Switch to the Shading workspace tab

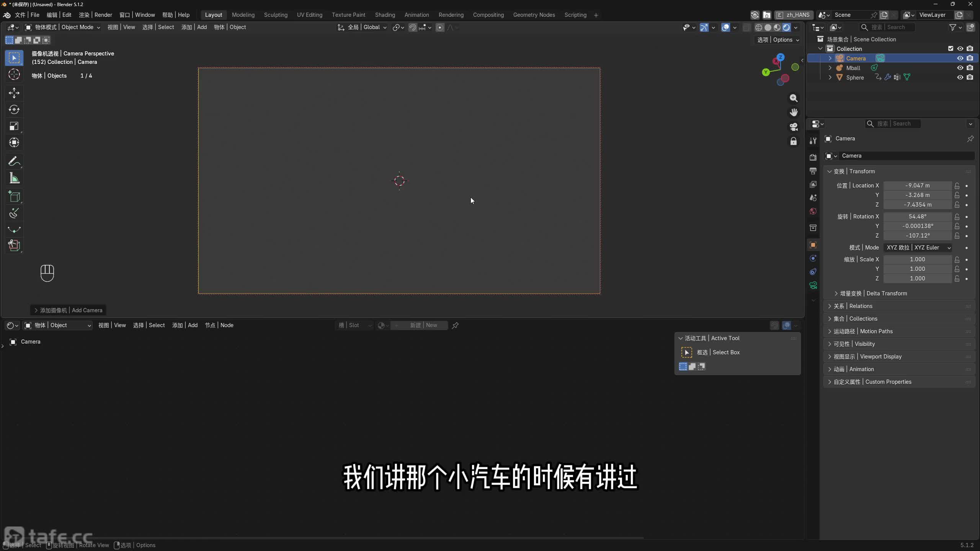(385, 15)
